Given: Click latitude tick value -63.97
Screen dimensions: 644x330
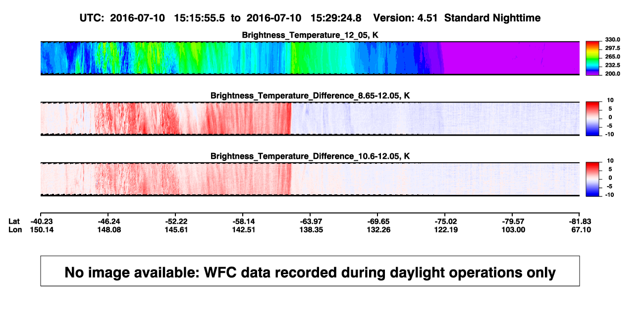Looking at the screenshot, I should pos(311,221).
